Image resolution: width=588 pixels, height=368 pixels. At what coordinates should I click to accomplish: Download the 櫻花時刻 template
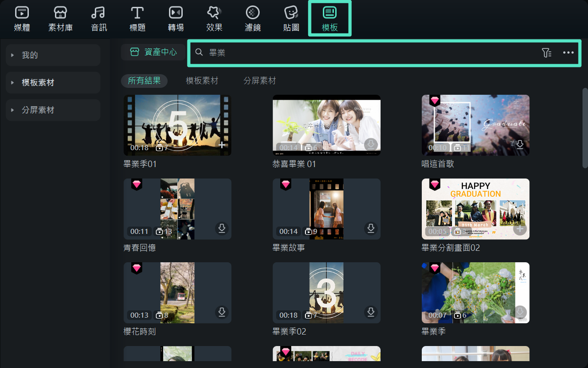[x=222, y=312]
